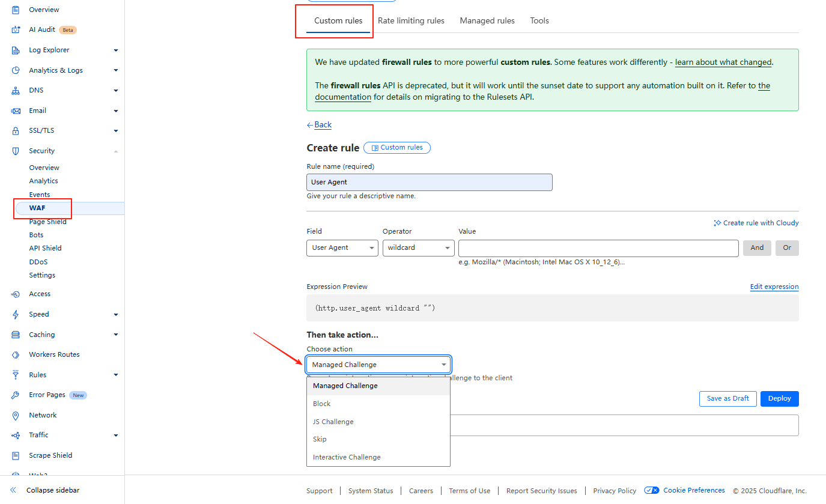This screenshot has height=504, width=826.
Task: Open the Field dropdown showing User Agent
Action: (x=342, y=247)
